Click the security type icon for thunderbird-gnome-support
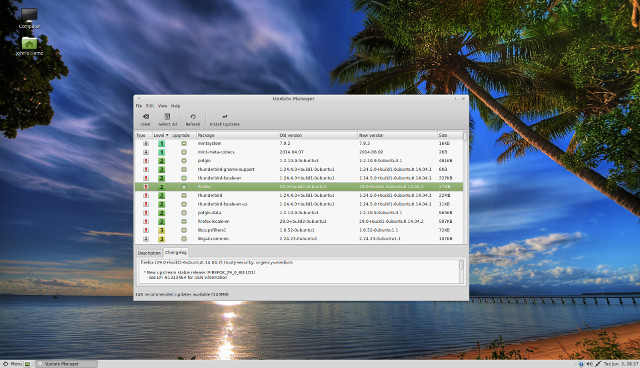Image resolution: width=640 pixels, height=368 pixels. tap(146, 169)
